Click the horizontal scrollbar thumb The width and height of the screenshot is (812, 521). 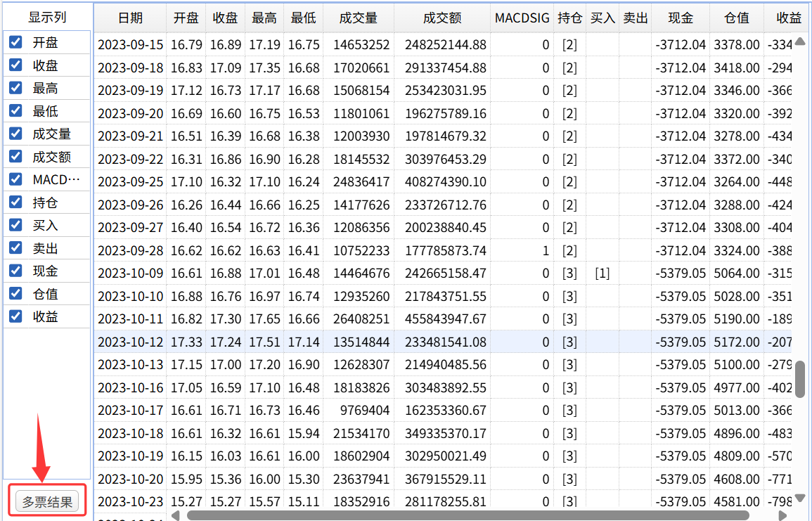[468, 515]
